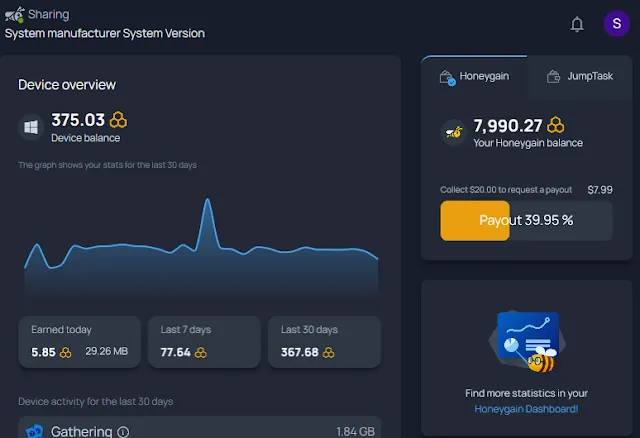The height and width of the screenshot is (438, 640).
Task: Click honeycomb icon in Last 7 days card
Action: pos(200,352)
